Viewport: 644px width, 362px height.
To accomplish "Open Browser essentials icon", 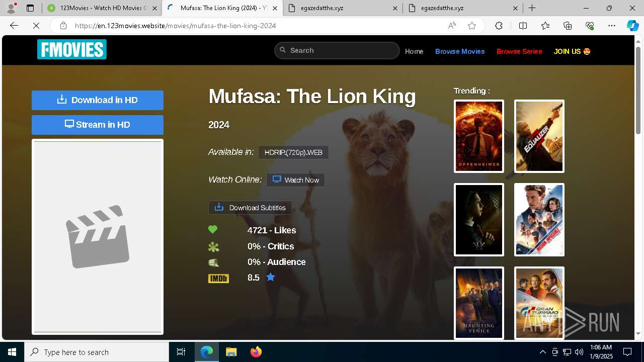I will (590, 26).
